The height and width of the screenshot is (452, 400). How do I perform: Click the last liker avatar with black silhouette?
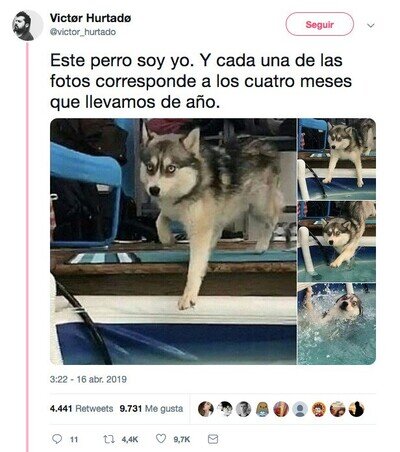(x=356, y=409)
